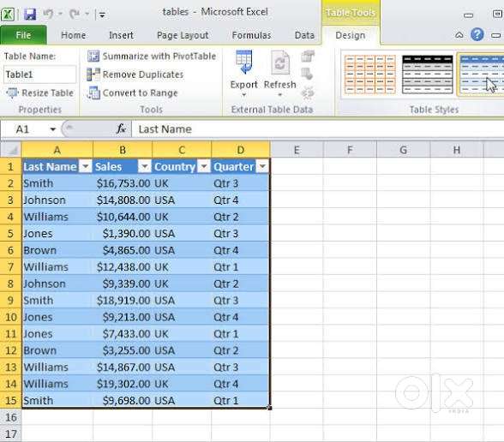Screen dimensions: 504x442
Task: Open the Quarter column filter dropdown
Action: pyautogui.click(x=262, y=166)
